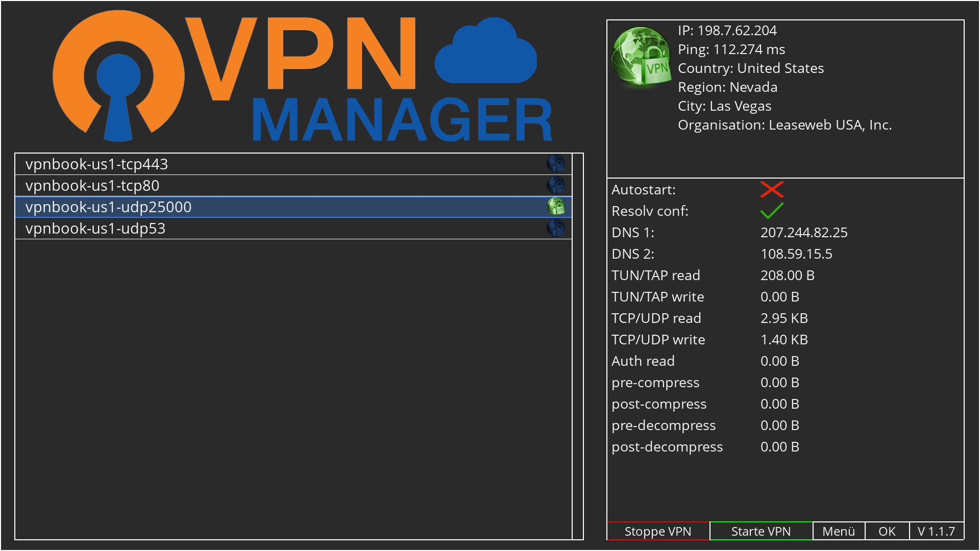Viewport: 980px width, 551px height.
Task: Click the V 1.1.7 version label
Action: (x=936, y=531)
